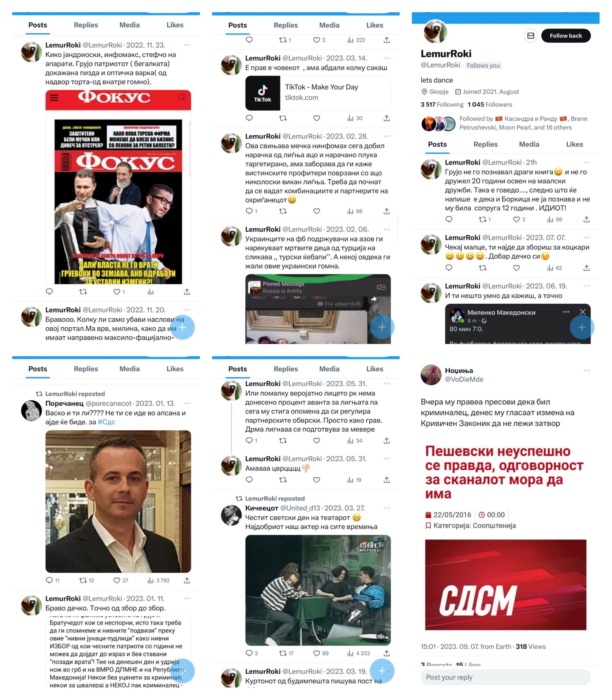Open more options menu on Ноџиња post
Viewport: 612px width, 700px height.
(587, 370)
